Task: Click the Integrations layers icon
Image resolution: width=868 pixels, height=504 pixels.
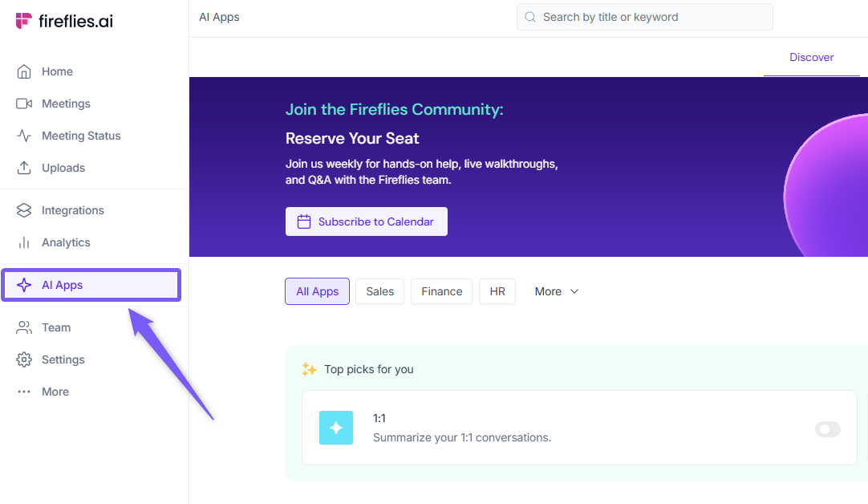Action: click(x=24, y=210)
